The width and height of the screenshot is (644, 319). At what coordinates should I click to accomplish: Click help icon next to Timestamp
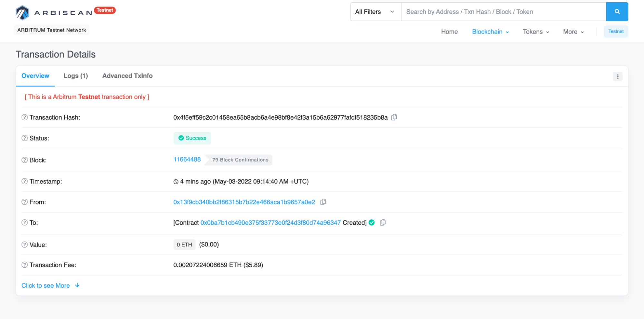coord(24,181)
